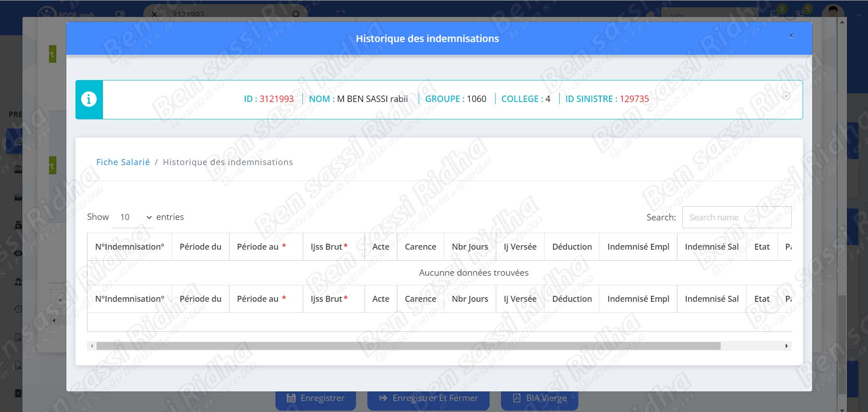Sort by Carence column header

pyautogui.click(x=420, y=247)
